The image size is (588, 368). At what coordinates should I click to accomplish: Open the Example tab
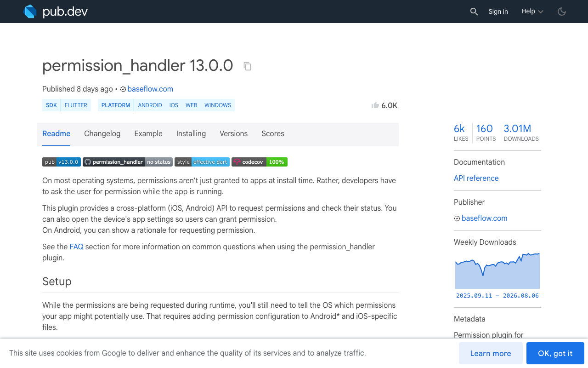(x=148, y=134)
